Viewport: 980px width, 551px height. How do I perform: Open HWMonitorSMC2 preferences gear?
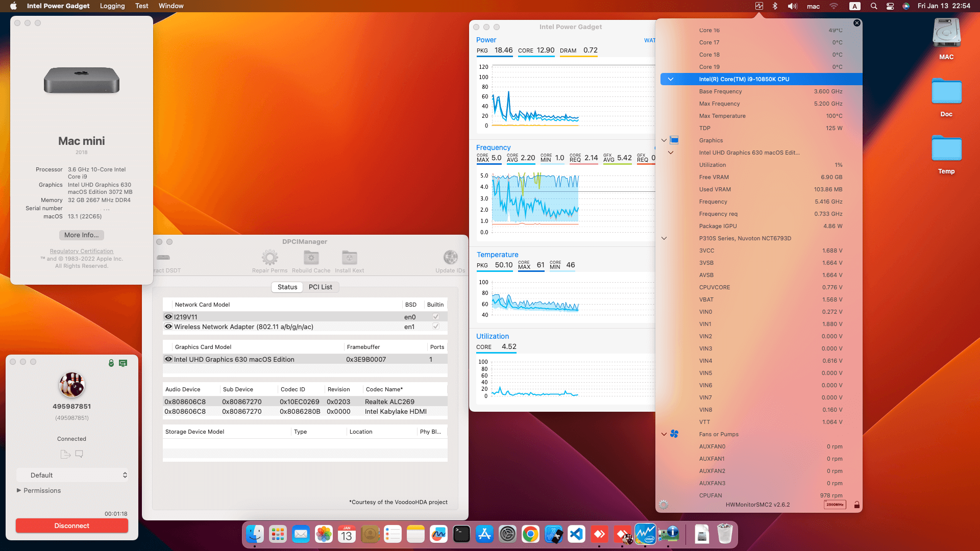point(664,505)
